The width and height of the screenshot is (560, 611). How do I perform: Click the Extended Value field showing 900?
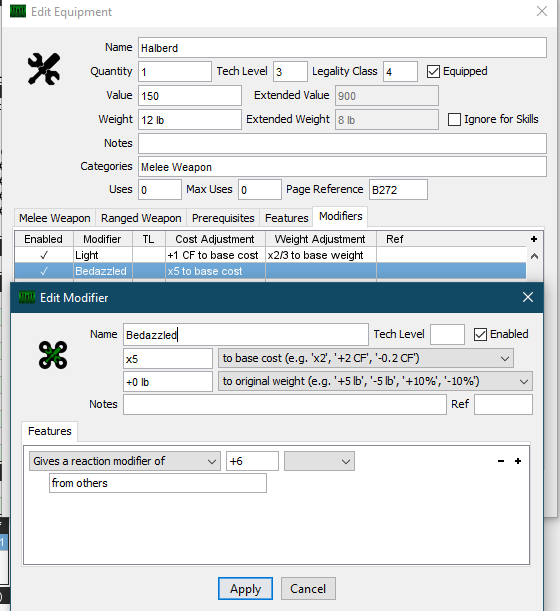pos(387,96)
